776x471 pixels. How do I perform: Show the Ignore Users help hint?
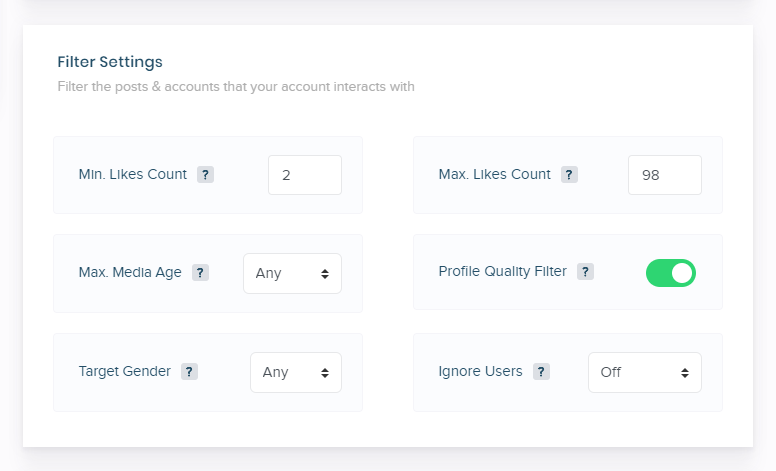(x=541, y=372)
